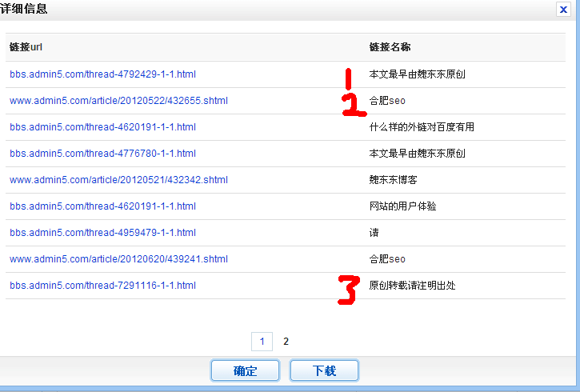Select the 魏东东博客 link name cell
Screen dimensions: 580x392
coord(394,180)
